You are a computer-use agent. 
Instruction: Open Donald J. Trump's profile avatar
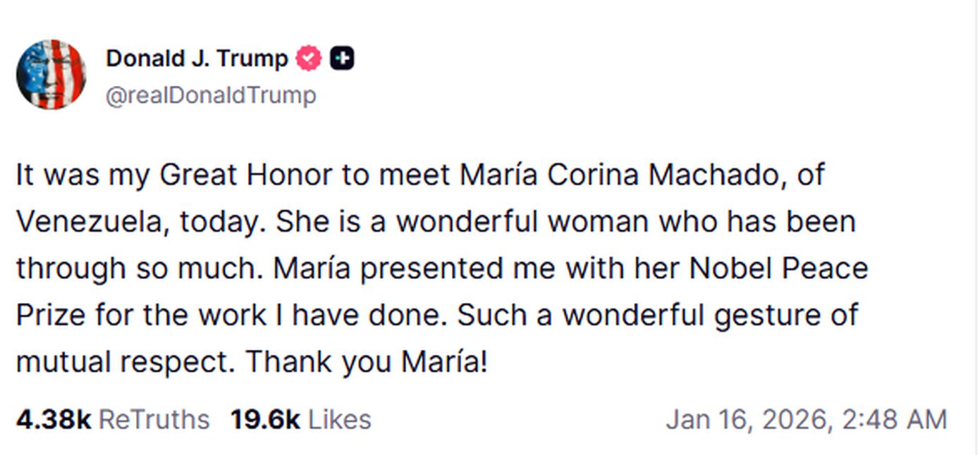pyautogui.click(x=51, y=75)
